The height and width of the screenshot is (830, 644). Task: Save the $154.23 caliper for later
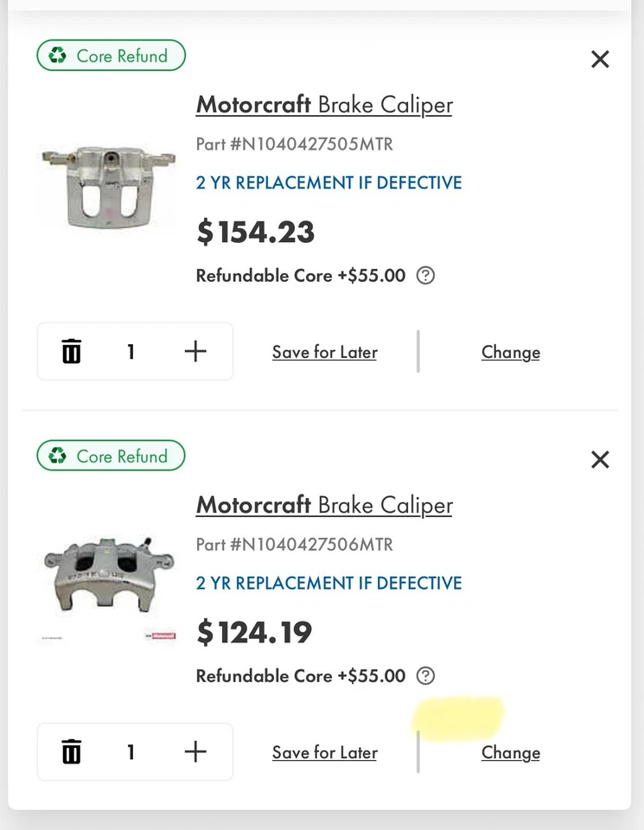pyautogui.click(x=324, y=352)
